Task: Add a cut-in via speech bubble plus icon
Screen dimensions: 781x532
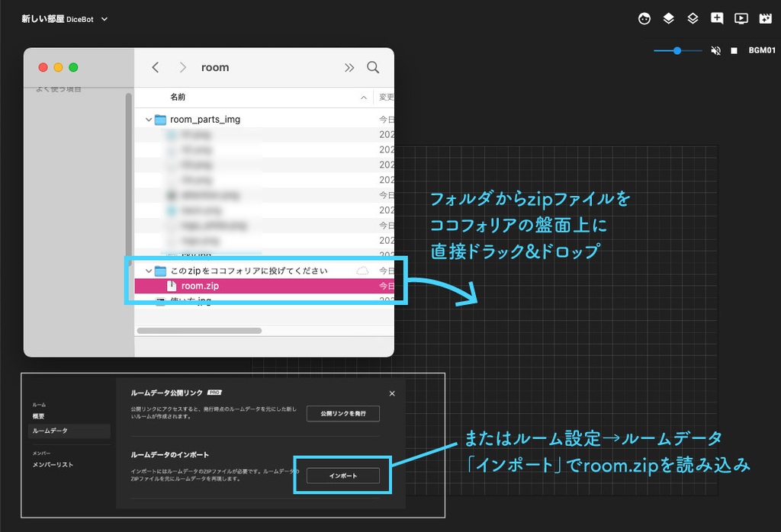Action: [717, 18]
